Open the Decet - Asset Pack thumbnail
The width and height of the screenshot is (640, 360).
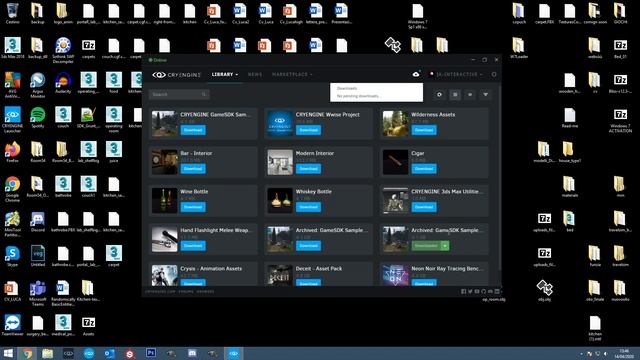280,275
